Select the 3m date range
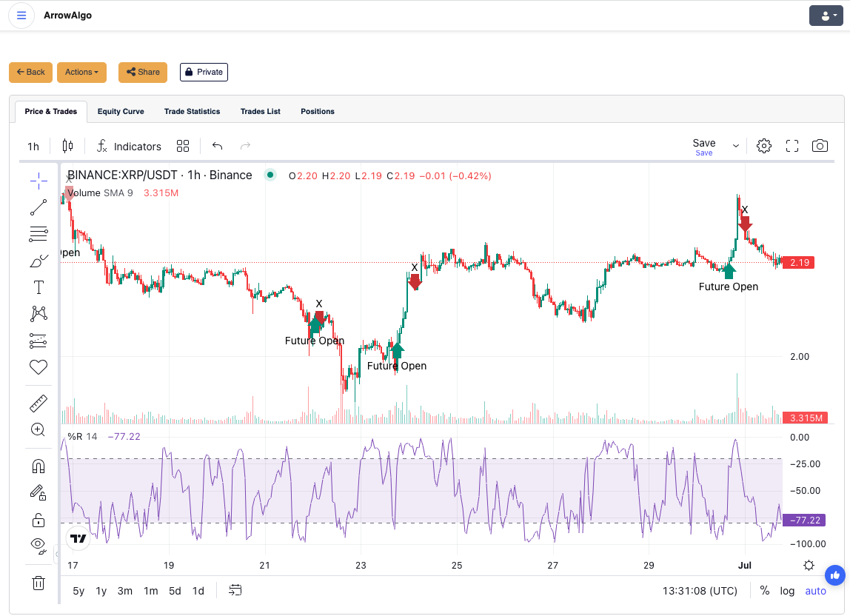This screenshot has width=850, height=616. coord(125,591)
